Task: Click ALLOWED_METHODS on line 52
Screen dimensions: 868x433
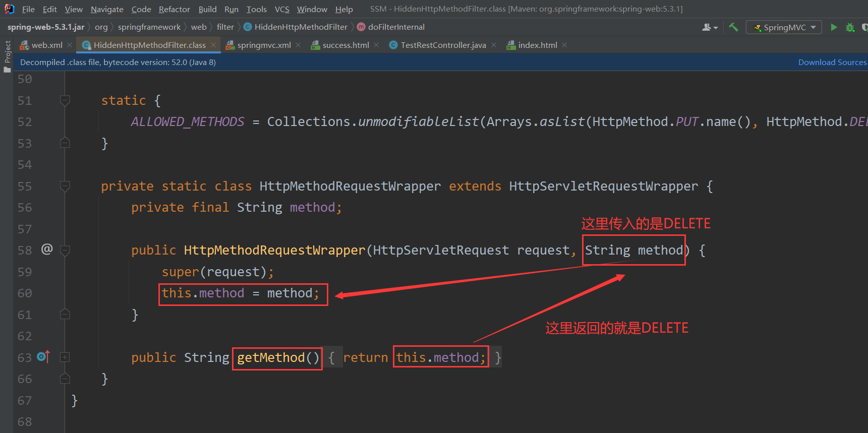Action: click(188, 121)
